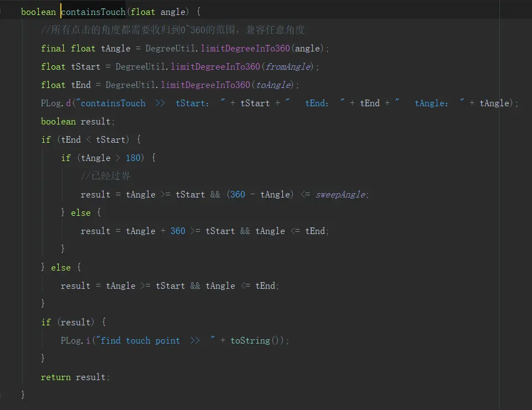The width and height of the screenshot is (532, 410).
Task: Click the "containsTouch >> tStart:" log string
Action: click(149, 103)
